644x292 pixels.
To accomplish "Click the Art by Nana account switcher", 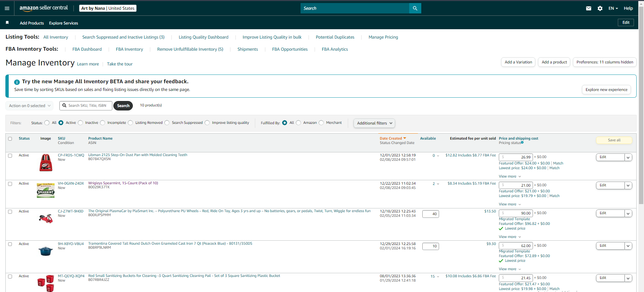I will (108, 8).
